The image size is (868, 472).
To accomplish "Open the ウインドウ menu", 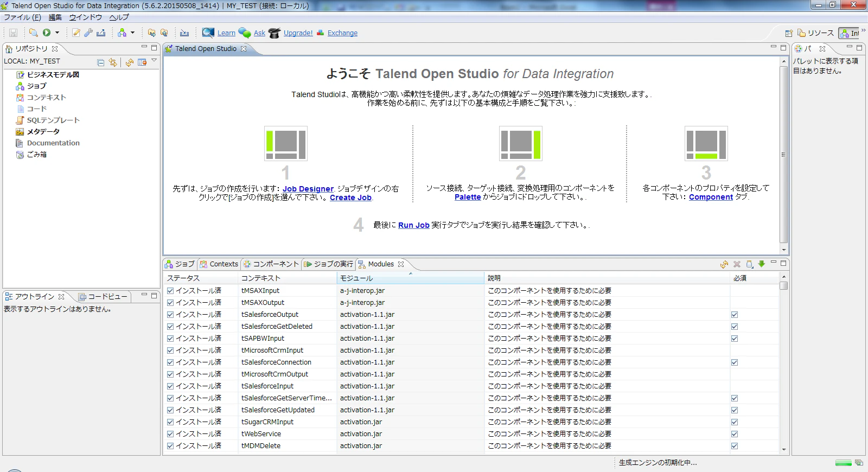I will 85,17.
